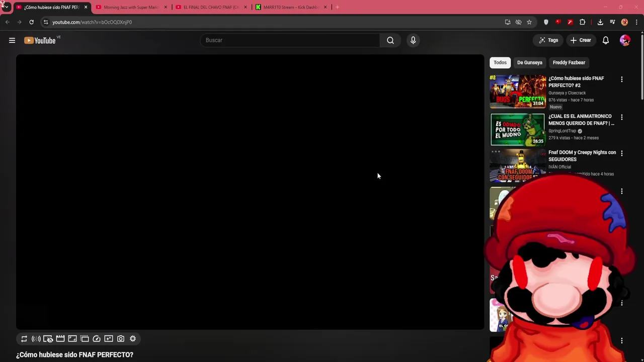View site information icon in address bar
The image size is (644, 362).
[46, 22]
